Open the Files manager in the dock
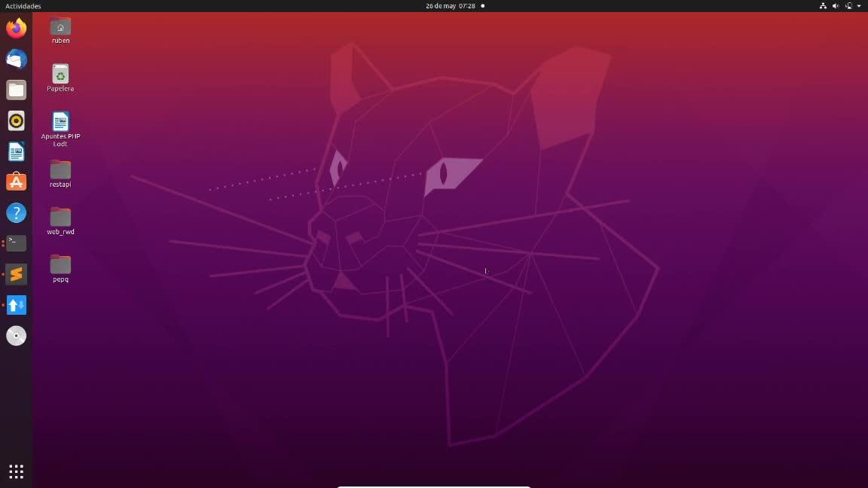 (x=16, y=90)
